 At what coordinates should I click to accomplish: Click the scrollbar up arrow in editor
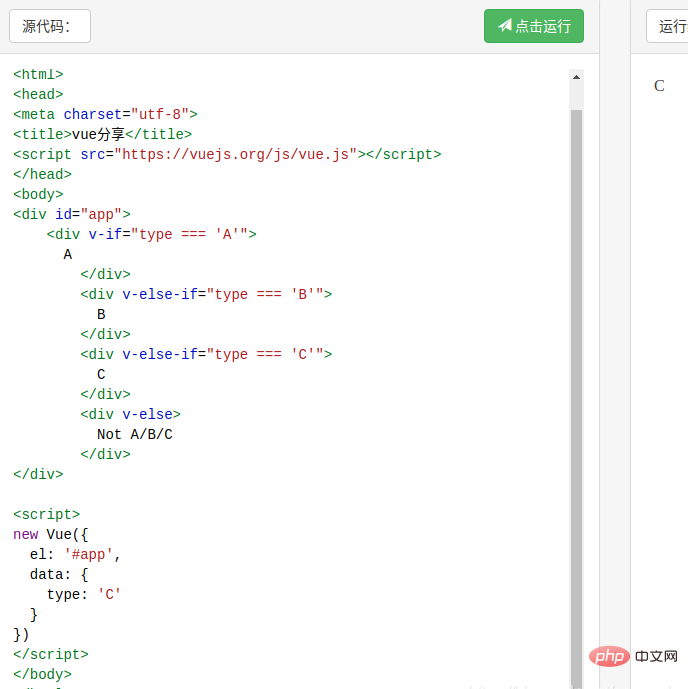coord(576,76)
